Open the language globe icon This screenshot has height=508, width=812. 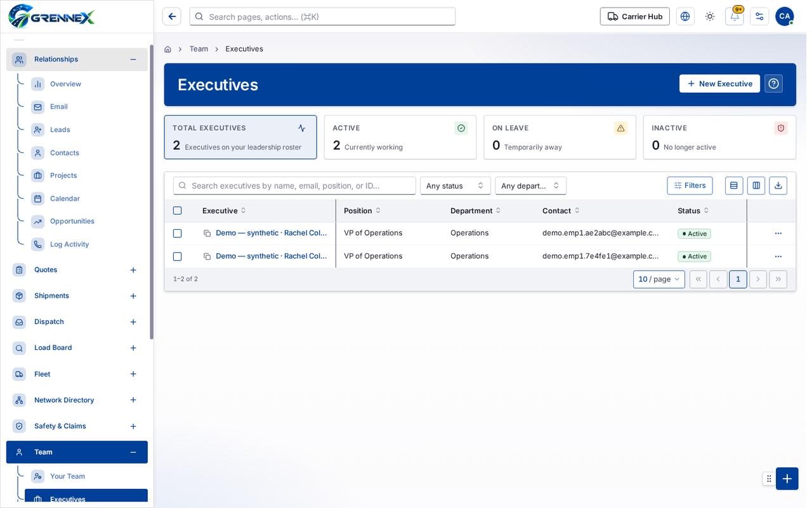(685, 17)
